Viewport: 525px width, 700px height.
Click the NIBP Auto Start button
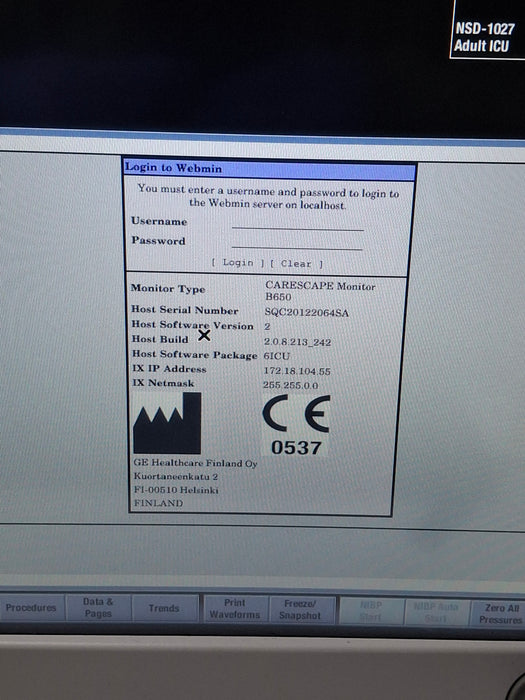pyautogui.click(x=436, y=612)
